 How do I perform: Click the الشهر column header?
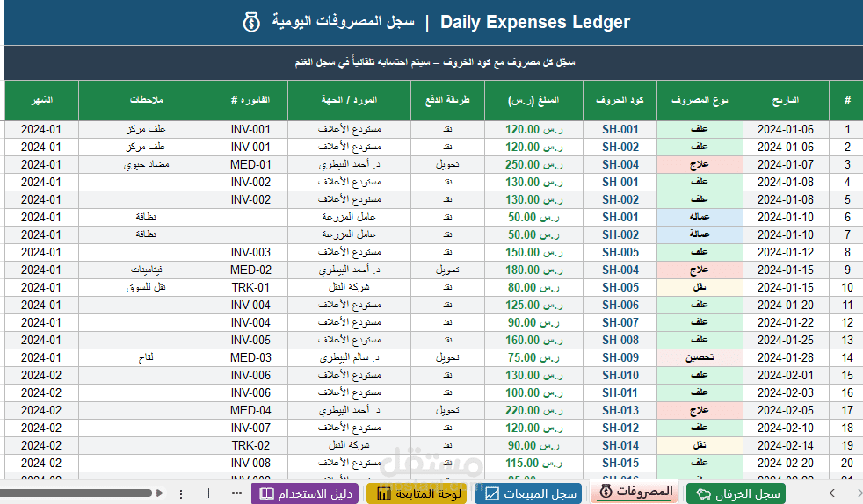coord(41,100)
